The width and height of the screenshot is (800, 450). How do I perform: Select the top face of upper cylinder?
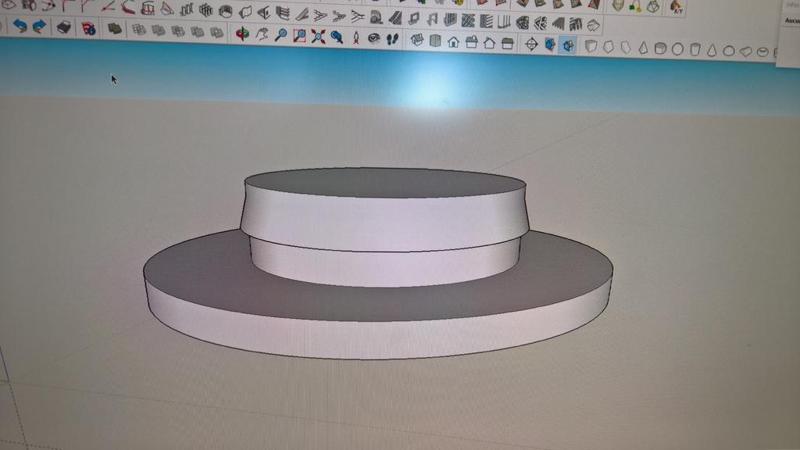coord(385,182)
